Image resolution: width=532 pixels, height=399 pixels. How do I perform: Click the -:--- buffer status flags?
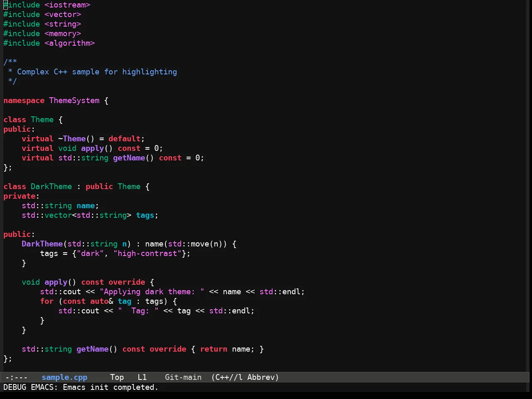[x=16, y=377]
